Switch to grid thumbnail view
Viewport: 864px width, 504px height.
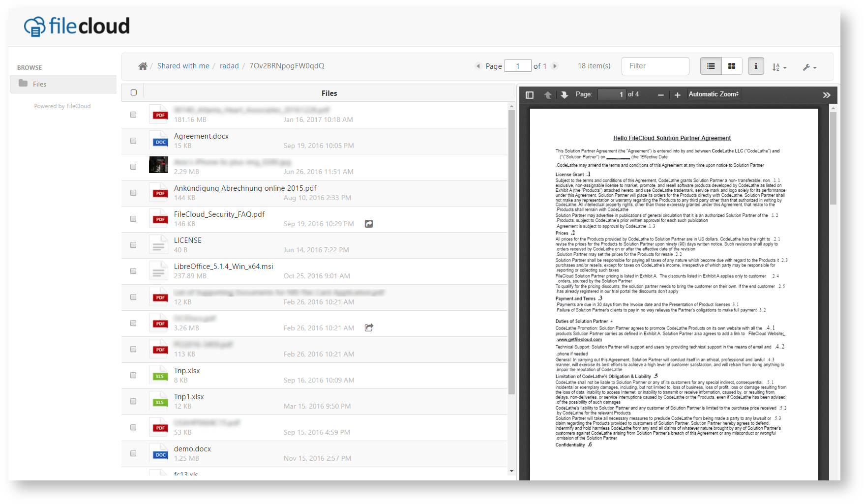click(x=732, y=66)
